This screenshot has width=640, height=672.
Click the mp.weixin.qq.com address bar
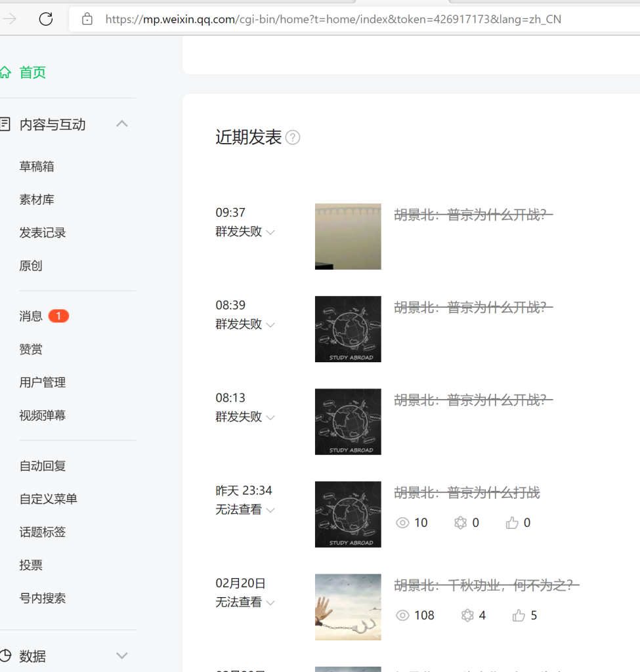pos(333,19)
